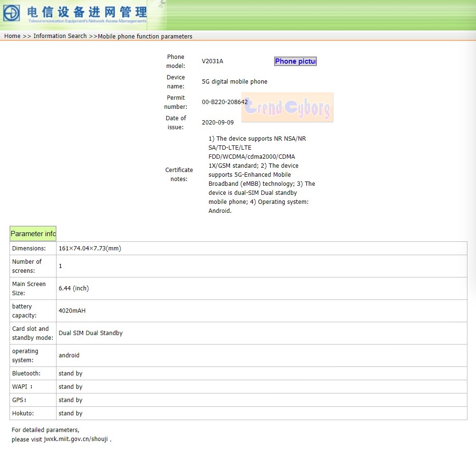Click the battery capacity 4020mAH value

point(71,310)
